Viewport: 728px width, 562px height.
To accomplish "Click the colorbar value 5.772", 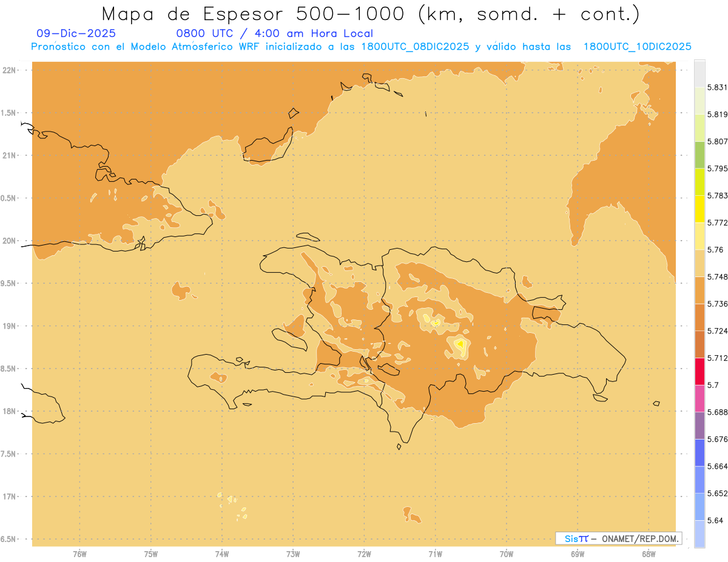I will pyautogui.click(x=718, y=222).
